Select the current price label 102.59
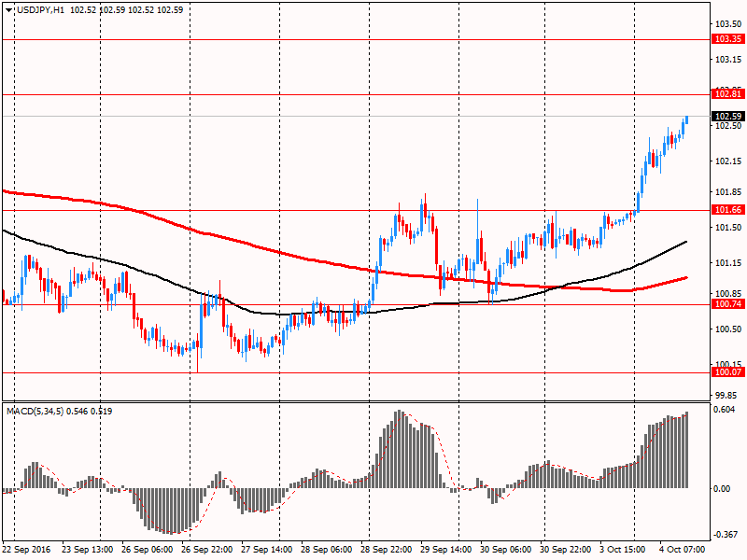This screenshot has width=747, height=560. pyautogui.click(x=728, y=116)
